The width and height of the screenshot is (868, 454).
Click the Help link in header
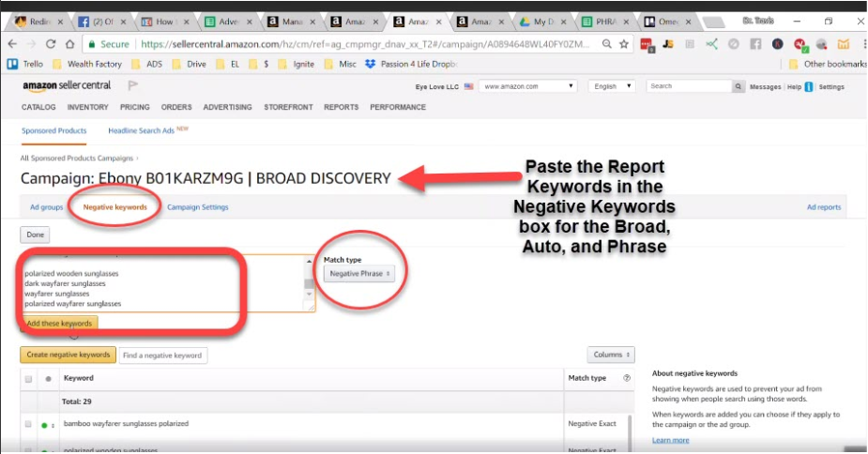click(794, 87)
